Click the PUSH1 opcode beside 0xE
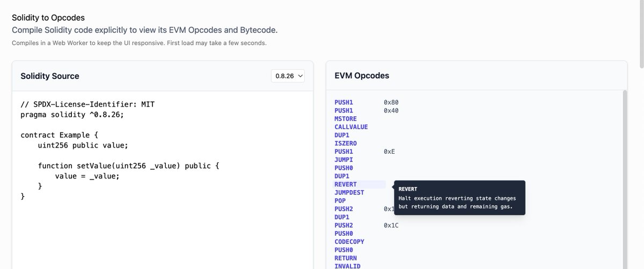The width and height of the screenshot is (644, 269). 343,152
